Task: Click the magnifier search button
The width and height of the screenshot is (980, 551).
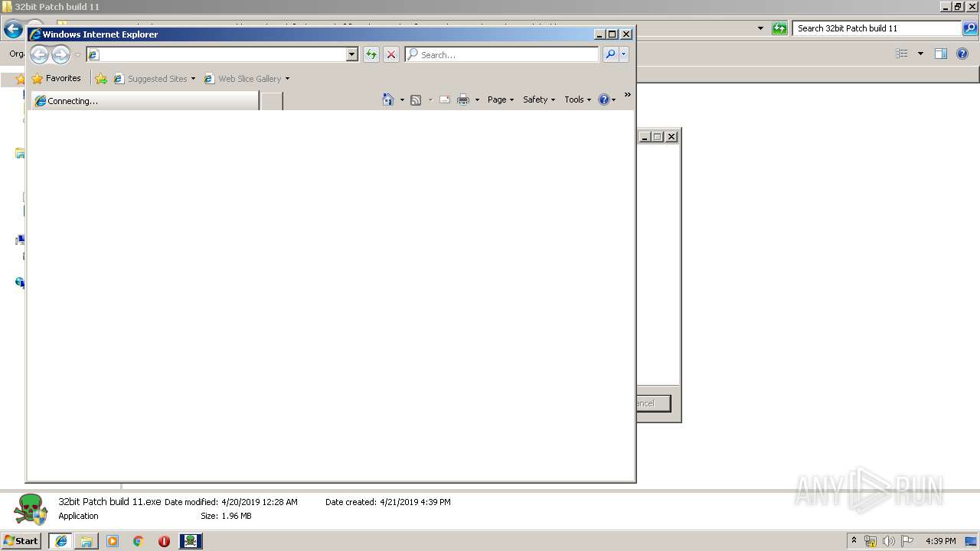Action: [610, 54]
